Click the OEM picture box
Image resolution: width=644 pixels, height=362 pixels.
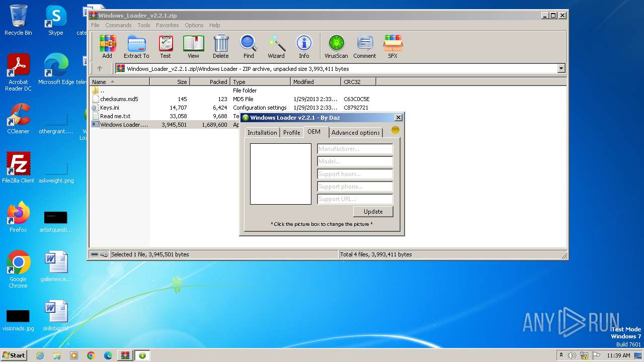281,174
